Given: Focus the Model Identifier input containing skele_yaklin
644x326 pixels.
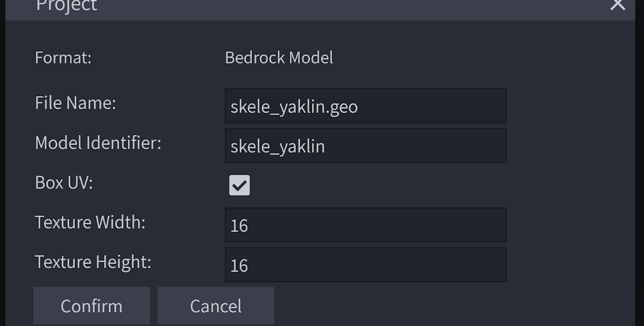Looking at the screenshot, I should 365,146.
